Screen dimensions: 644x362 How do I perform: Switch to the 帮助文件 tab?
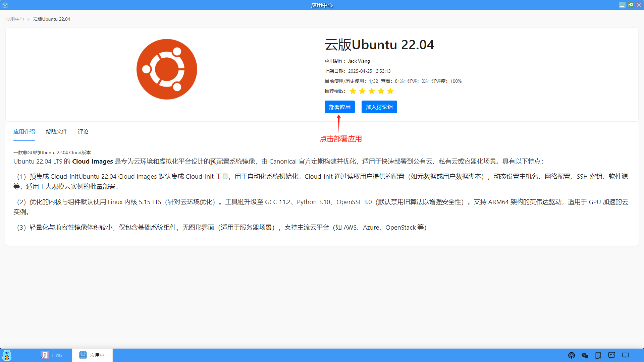coord(56,131)
